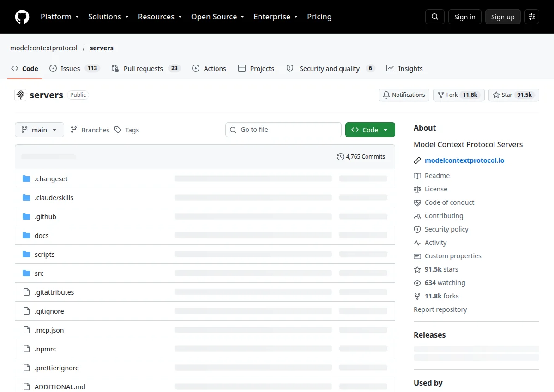Switch to Security and quality tab
554x392 pixels.
(331, 69)
